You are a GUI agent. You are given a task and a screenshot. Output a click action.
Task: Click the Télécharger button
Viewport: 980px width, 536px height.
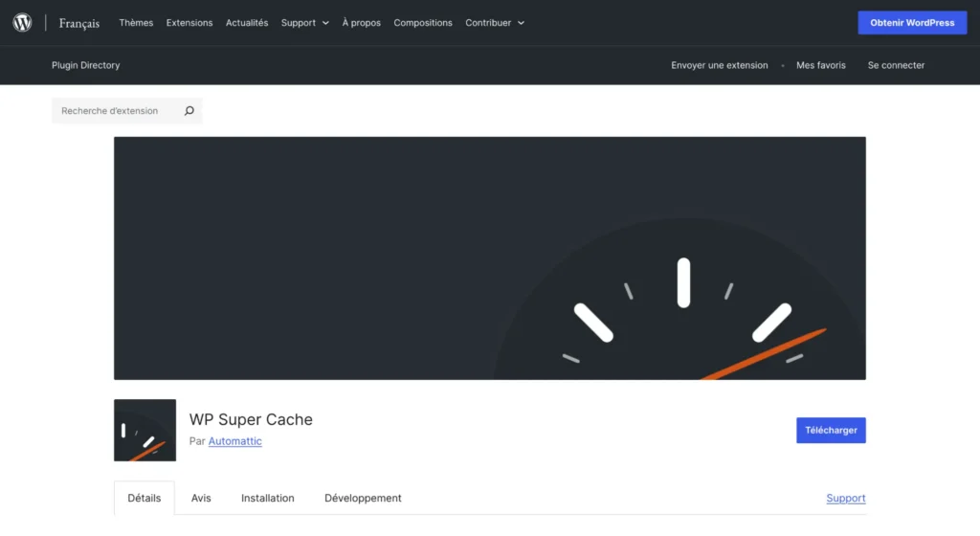[832, 431]
